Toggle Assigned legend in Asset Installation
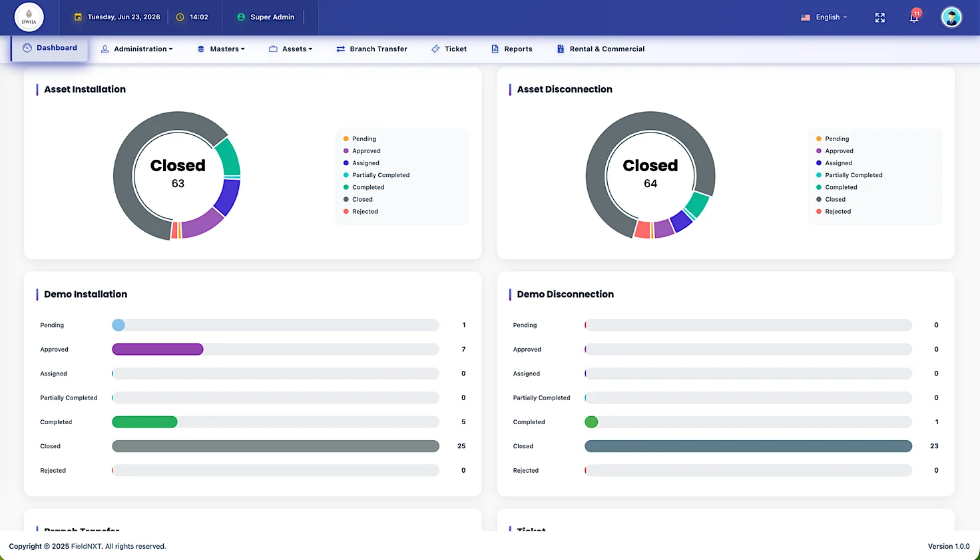Image resolution: width=980 pixels, height=560 pixels. pyautogui.click(x=361, y=162)
